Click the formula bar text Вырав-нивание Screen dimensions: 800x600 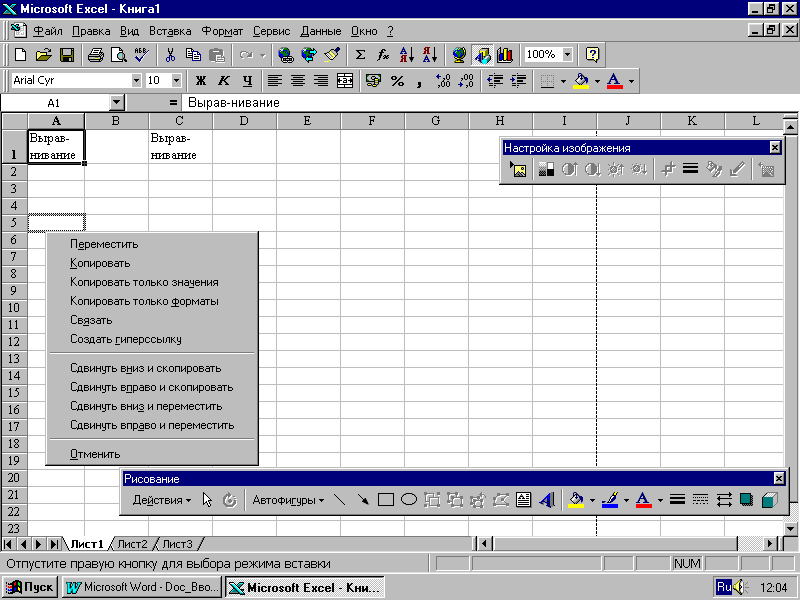(234, 103)
